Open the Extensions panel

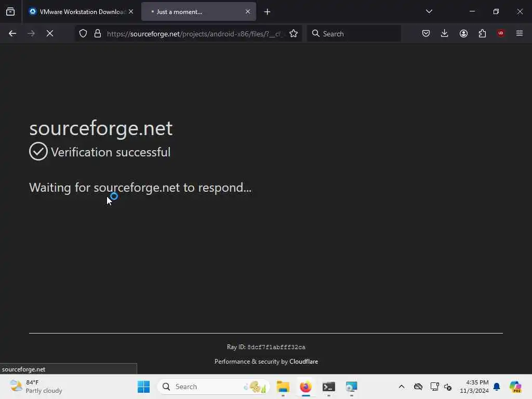pos(482,33)
